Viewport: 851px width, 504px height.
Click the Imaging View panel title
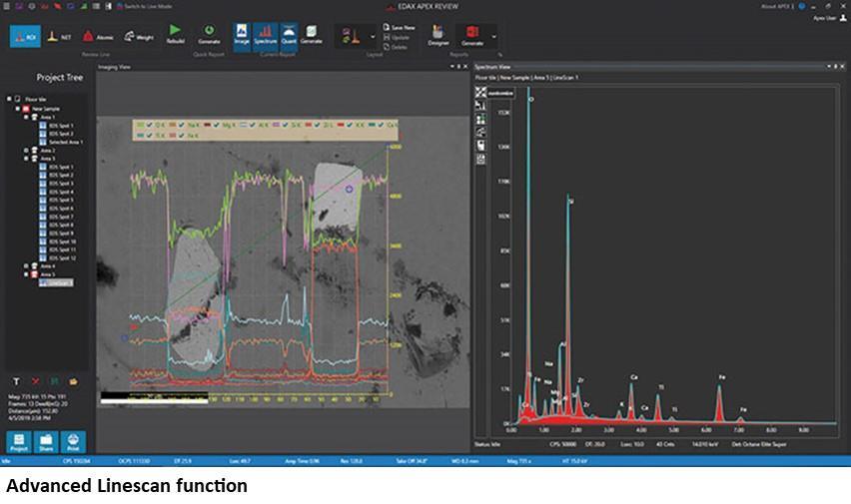click(x=114, y=67)
